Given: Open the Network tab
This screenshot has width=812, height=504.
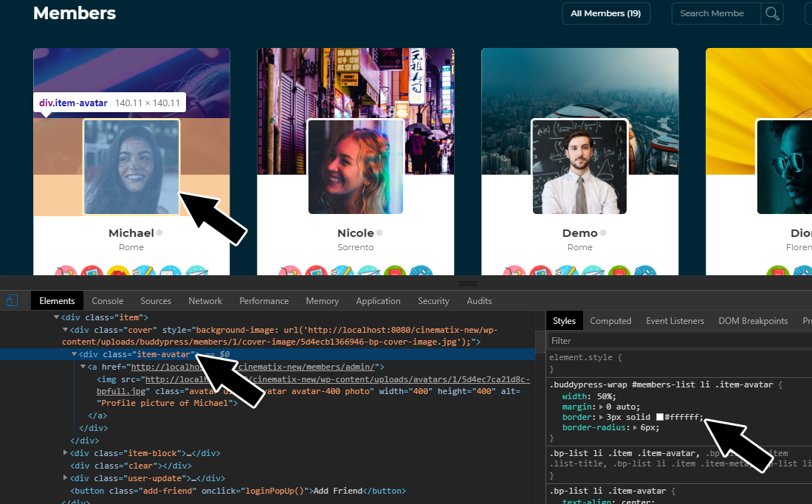Looking at the screenshot, I should coord(205,300).
